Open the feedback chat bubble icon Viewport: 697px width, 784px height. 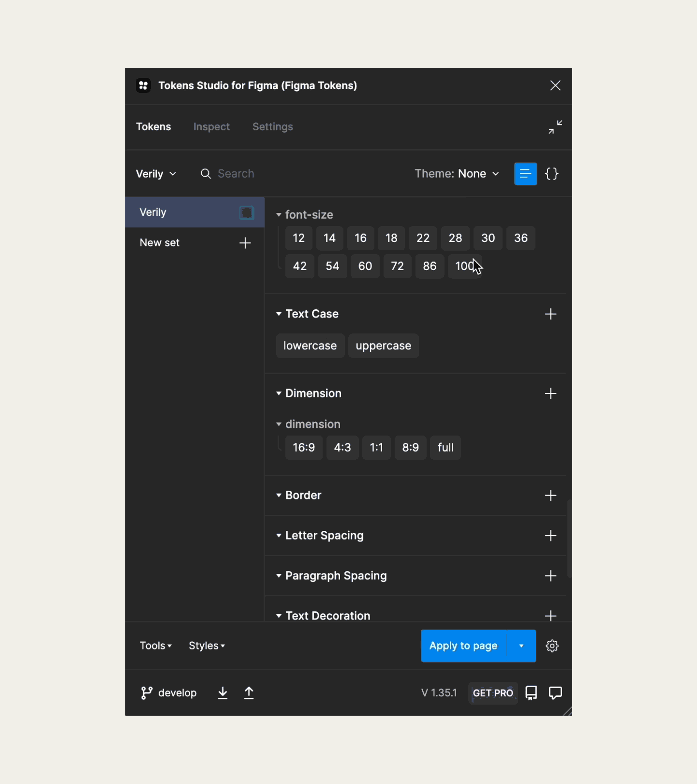pyautogui.click(x=555, y=693)
